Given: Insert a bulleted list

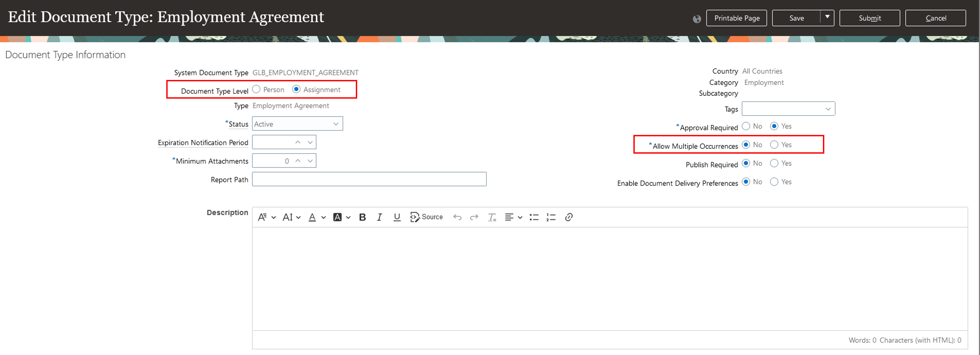Looking at the screenshot, I should point(534,217).
